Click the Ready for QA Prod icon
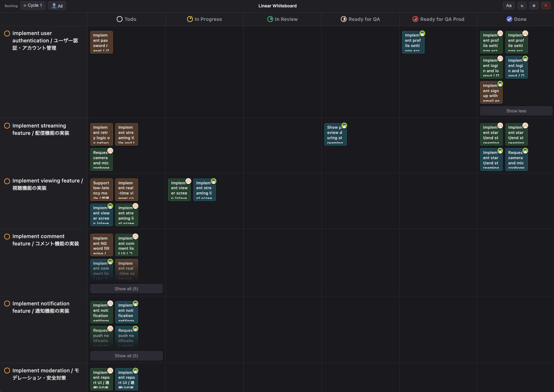This screenshot has width=554, height=392. click(415, 19)
